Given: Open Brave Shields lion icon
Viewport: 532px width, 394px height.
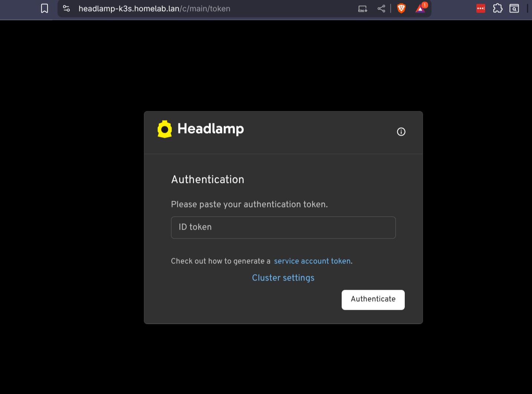Looking at the screenshot, I should coord(401,8).
